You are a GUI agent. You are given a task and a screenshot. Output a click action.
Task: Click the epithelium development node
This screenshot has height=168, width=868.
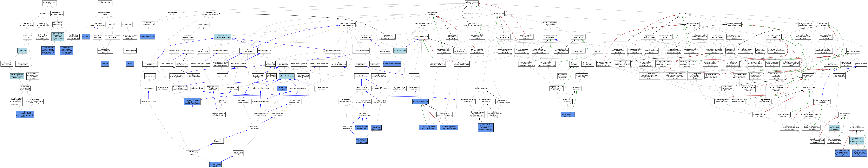coord(319,64)
